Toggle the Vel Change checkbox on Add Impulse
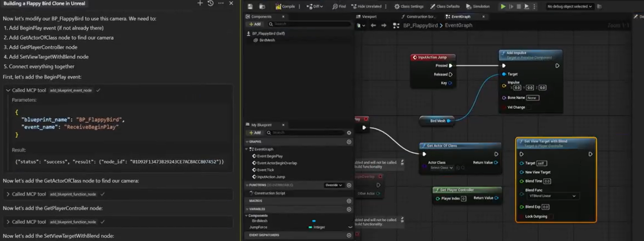Screen dimensions: 644x241 tap(529, 107)
